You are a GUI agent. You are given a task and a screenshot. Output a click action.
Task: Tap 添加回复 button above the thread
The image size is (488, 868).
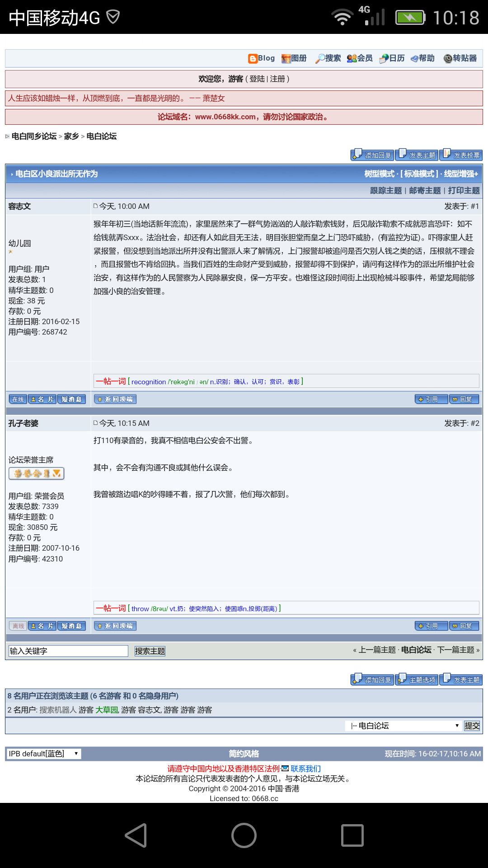pyautogui.click(x=372, y=155)
